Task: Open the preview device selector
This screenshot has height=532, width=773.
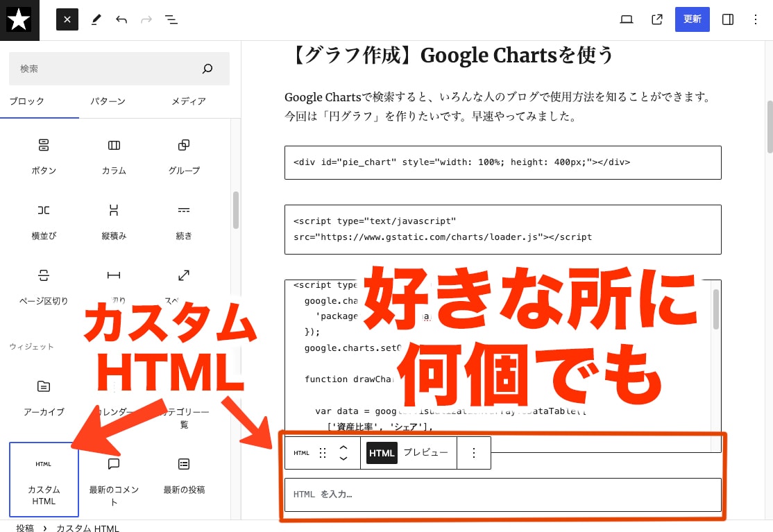Action: pos(626,19)
